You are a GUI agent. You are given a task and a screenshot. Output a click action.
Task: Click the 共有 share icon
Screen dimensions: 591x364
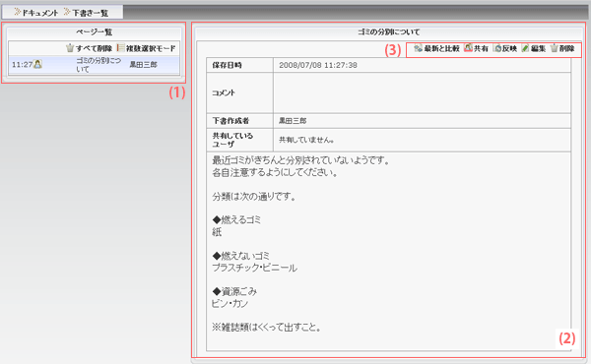[468, 48]
